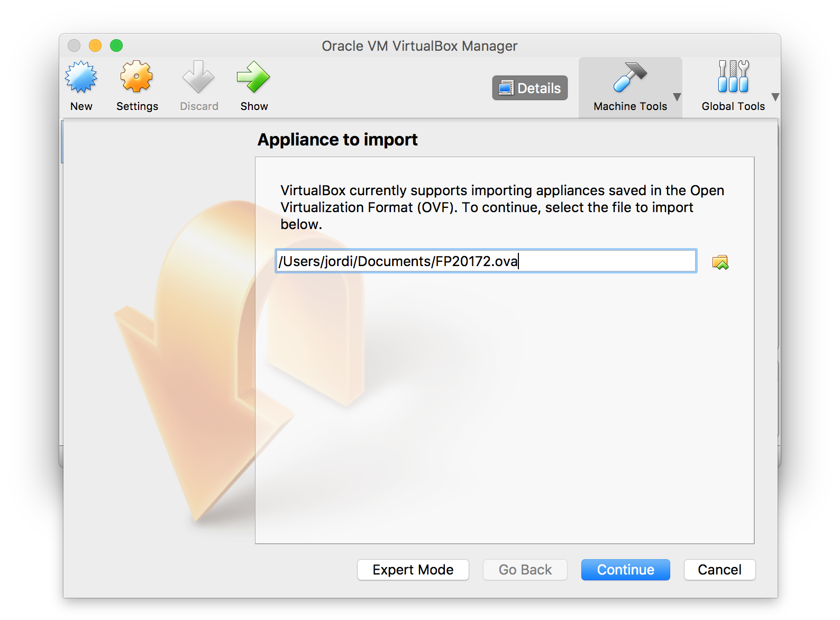
Task: Click the New virtual machine icon
Action: point(81,77)
